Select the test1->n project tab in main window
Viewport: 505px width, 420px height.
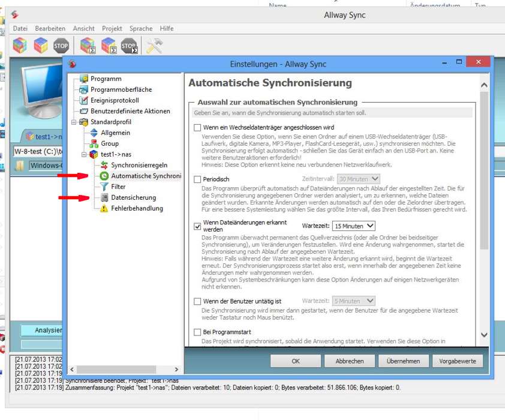coord(44,137)
